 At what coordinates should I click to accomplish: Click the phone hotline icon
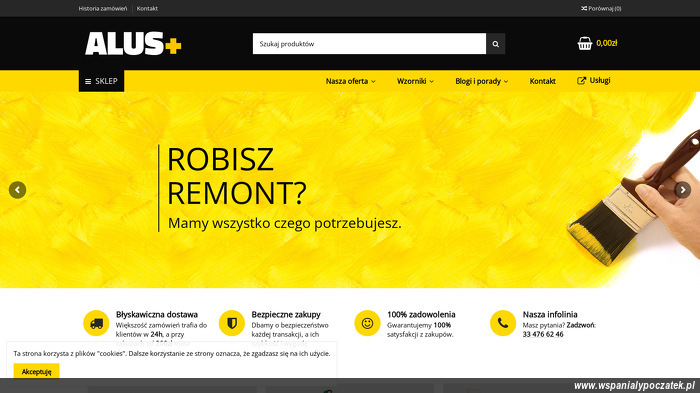(503, 323)
